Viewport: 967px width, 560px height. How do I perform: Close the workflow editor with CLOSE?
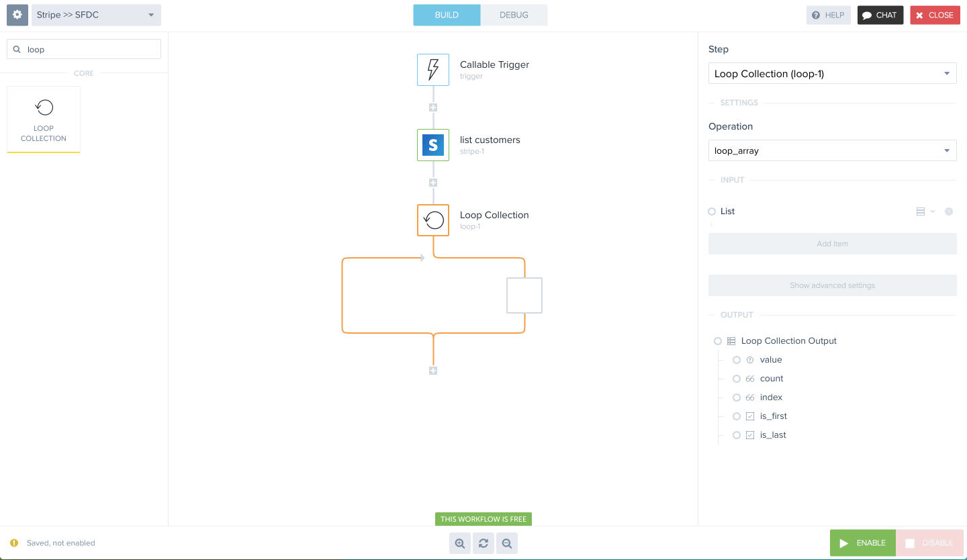coord(935,15)
